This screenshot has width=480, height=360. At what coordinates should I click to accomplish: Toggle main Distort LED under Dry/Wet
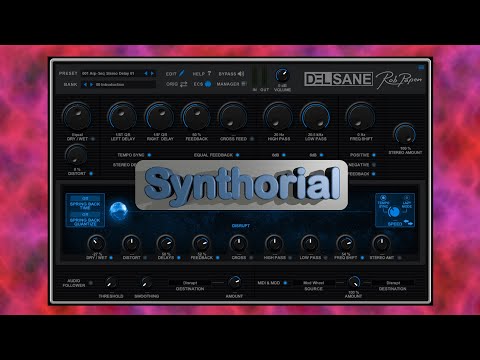[x=91, y=173]
